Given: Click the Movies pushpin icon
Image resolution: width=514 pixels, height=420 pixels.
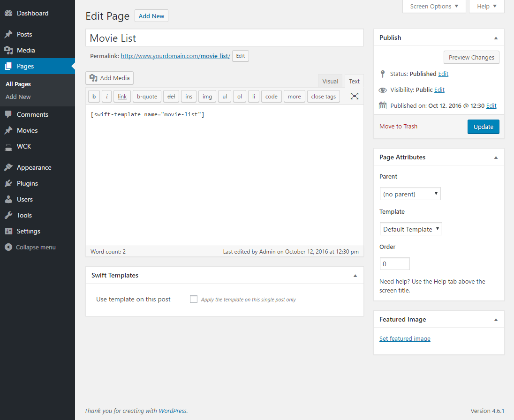Looking at the screenshot, I should click(8, 130).
